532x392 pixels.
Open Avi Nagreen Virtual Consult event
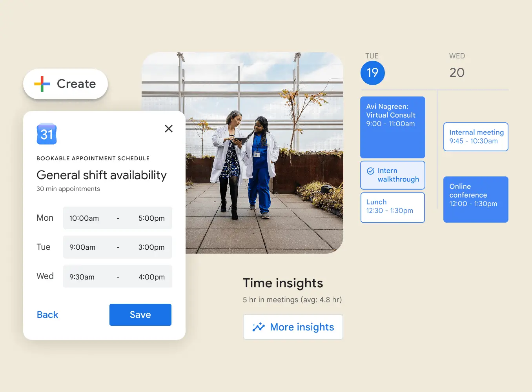coord(393,127)
